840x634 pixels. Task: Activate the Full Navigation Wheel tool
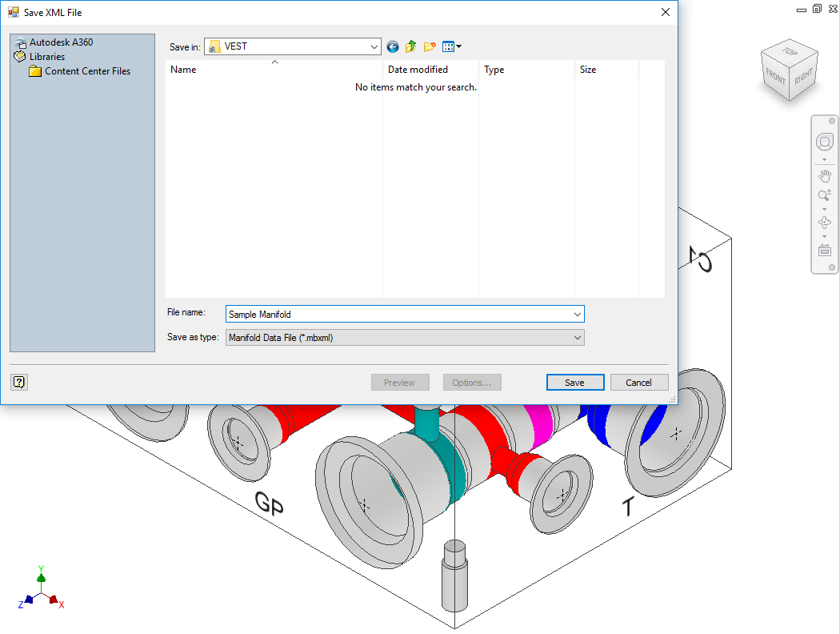(824, 142)
